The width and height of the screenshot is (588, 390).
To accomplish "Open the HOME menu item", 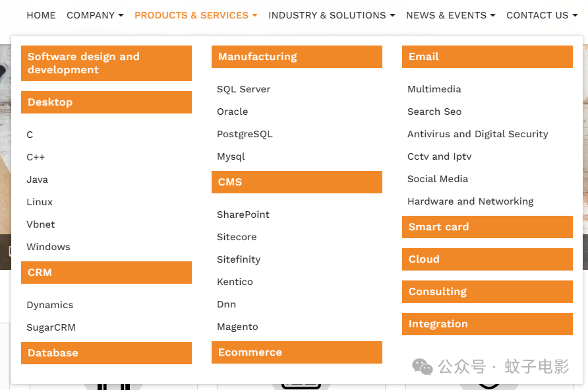I will point(41,15).
